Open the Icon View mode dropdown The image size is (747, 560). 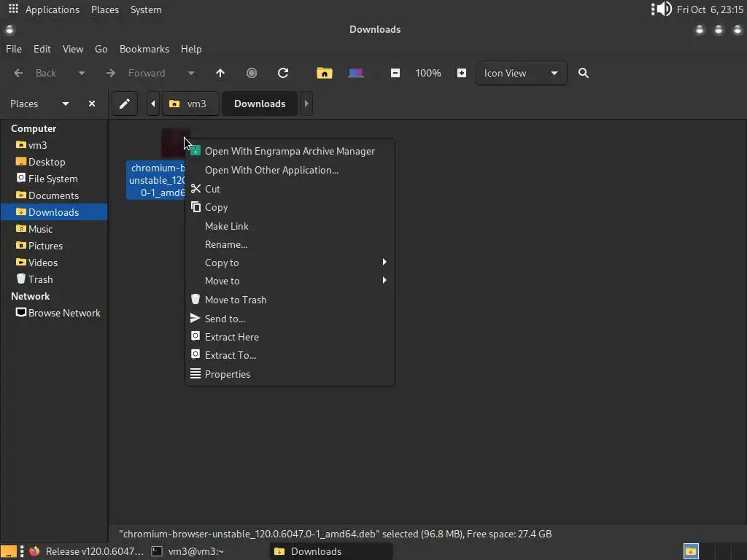tap(521, 73)
